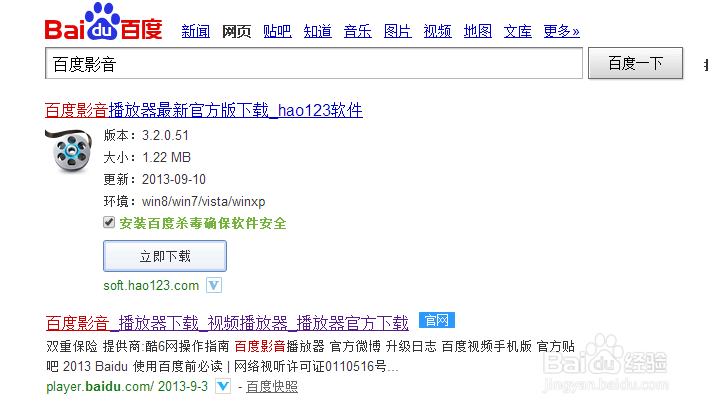This screenshot has height=409, width=708.
Task: Click the Baidu logo
Action: point(103,22)
